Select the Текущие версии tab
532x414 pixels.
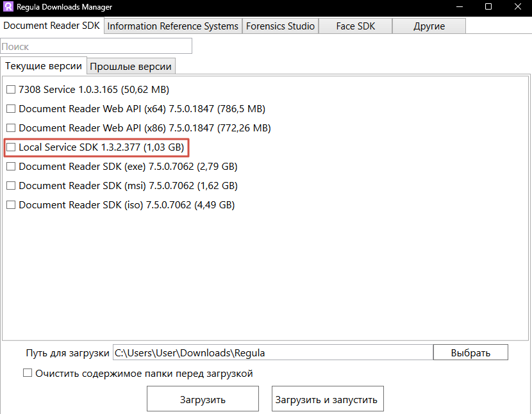click(44, 65)
